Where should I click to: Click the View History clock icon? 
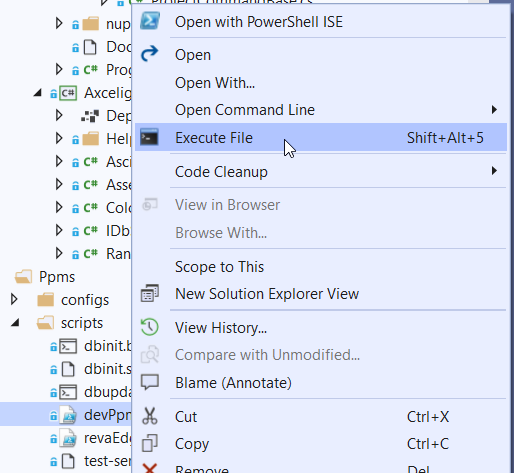click(x=150, y=327)
